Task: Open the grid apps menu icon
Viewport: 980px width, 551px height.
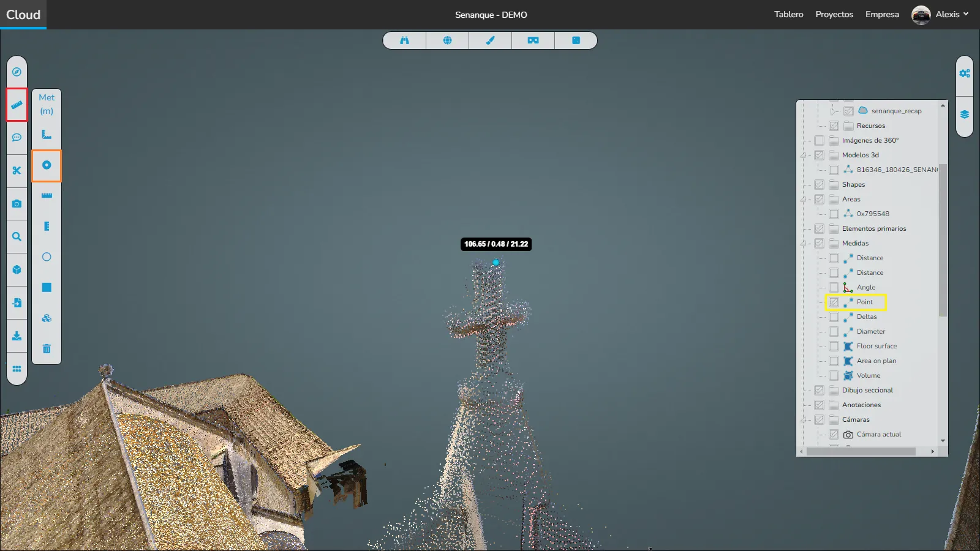Action: coord(17,369)
